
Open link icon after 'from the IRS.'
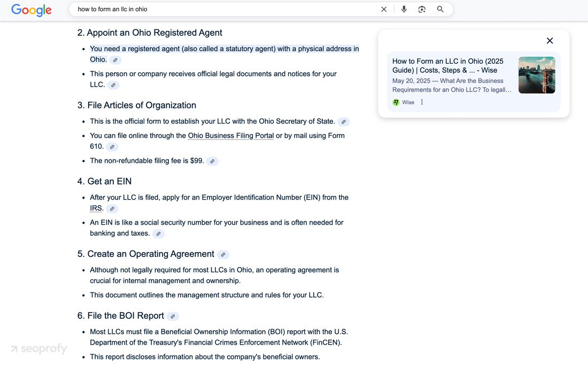[x=112, y=209]
